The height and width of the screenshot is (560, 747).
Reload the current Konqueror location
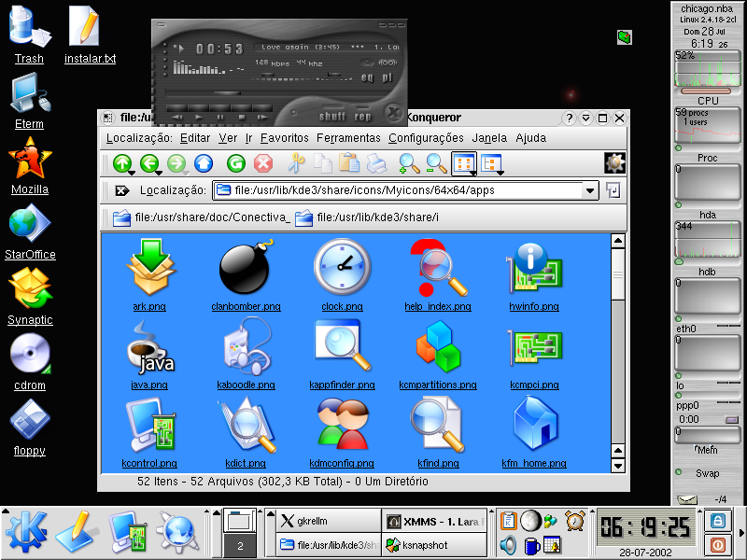[236, 163]
